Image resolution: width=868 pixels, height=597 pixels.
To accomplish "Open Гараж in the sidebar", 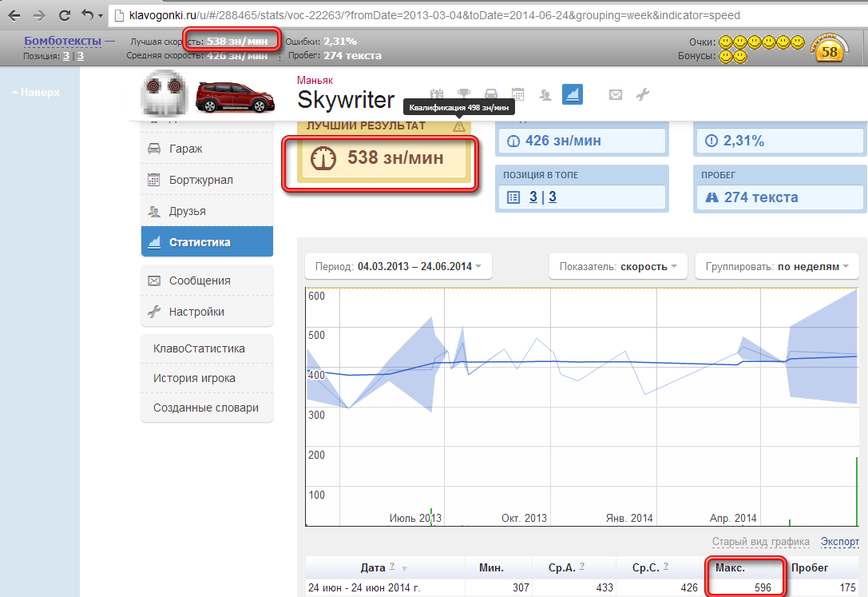I will pos(207,149).
